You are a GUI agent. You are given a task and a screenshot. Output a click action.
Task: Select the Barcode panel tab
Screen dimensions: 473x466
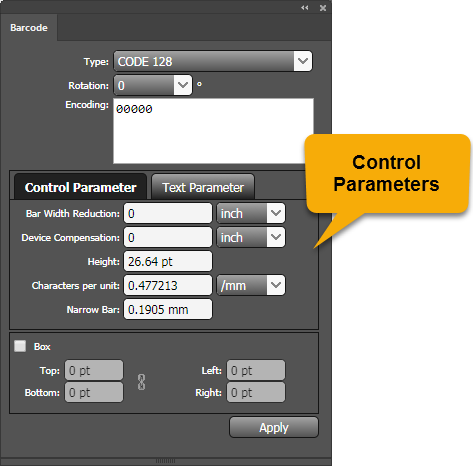coord(29,28)
